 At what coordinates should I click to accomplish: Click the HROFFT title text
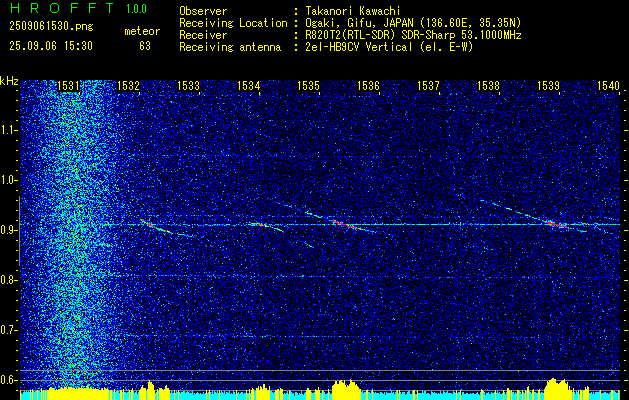pyautogui.click(x=63, y=8)
